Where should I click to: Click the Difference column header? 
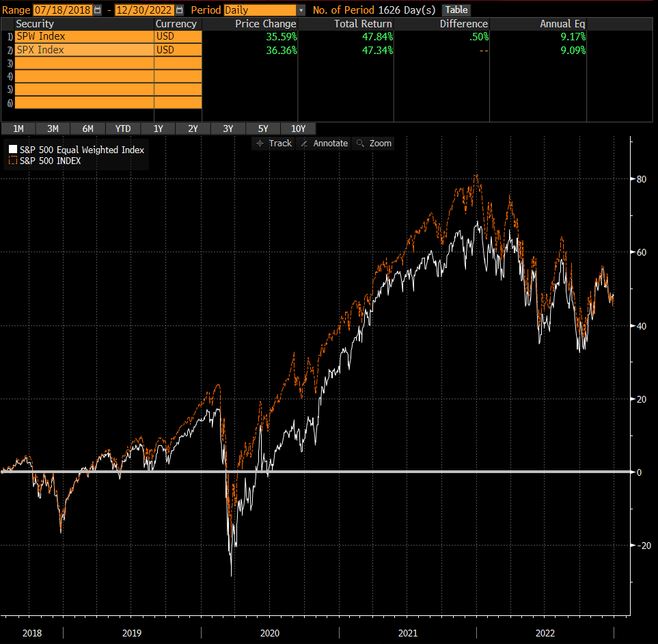(x=464, y=24)
